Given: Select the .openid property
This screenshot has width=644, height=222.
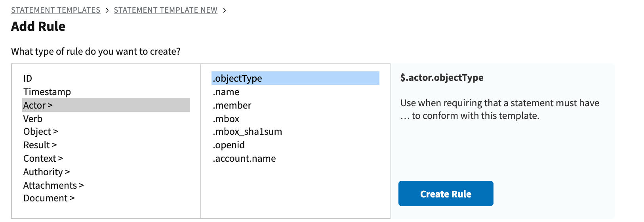Looking at the screenshot, I should 229,145.
